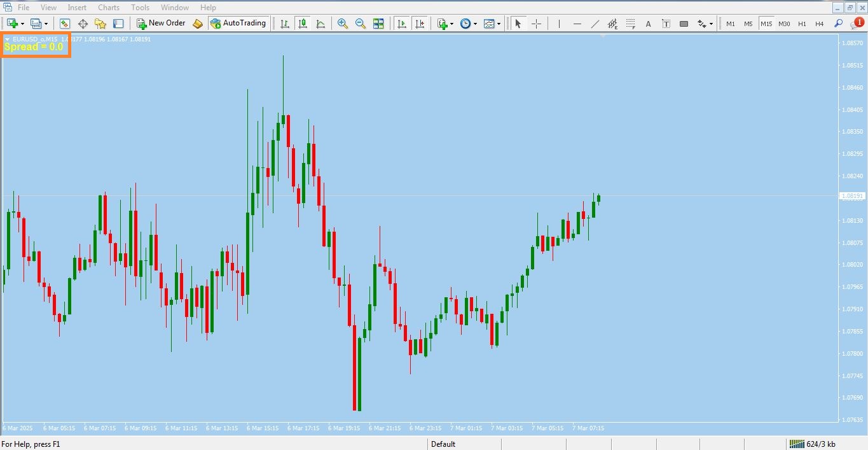Select the Vertical Line drawing tool
The height and width of the screenshot is (450, 868).
pos(559,24)
